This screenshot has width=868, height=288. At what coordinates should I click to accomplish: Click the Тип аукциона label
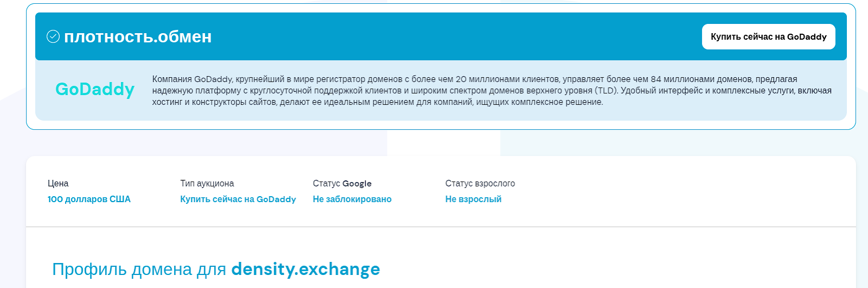point(207,184)
